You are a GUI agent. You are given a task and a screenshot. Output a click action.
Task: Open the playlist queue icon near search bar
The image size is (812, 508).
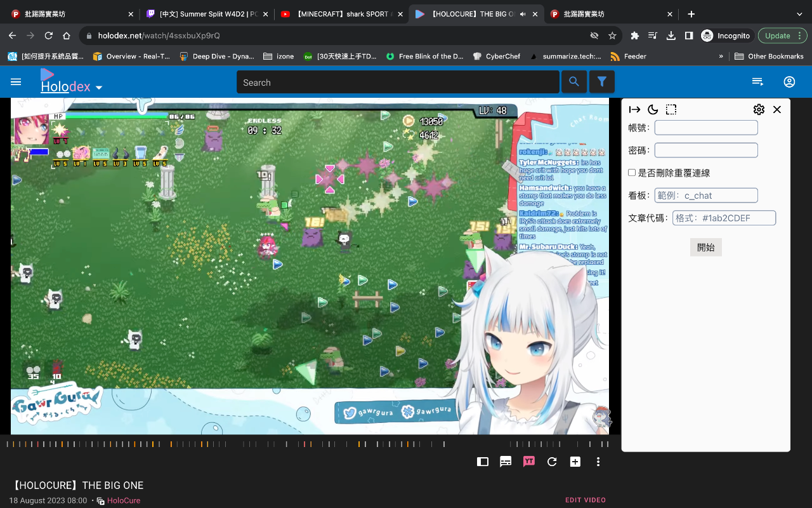[757, 81]
